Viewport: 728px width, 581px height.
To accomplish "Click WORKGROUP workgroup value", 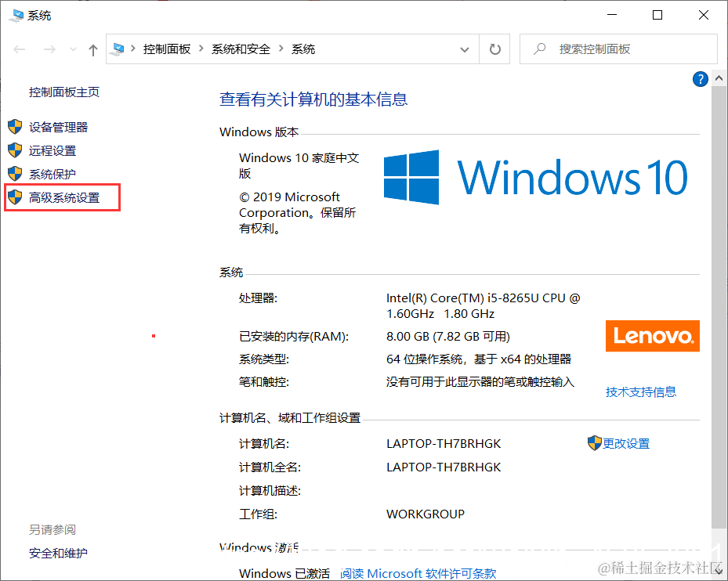I will point(426,514).
